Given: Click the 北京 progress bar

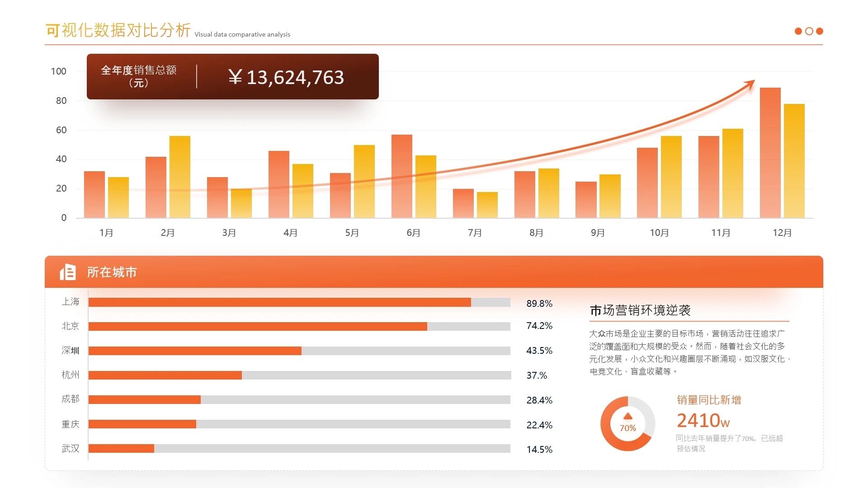Looking at the screenshot, I should click(299, 326).
